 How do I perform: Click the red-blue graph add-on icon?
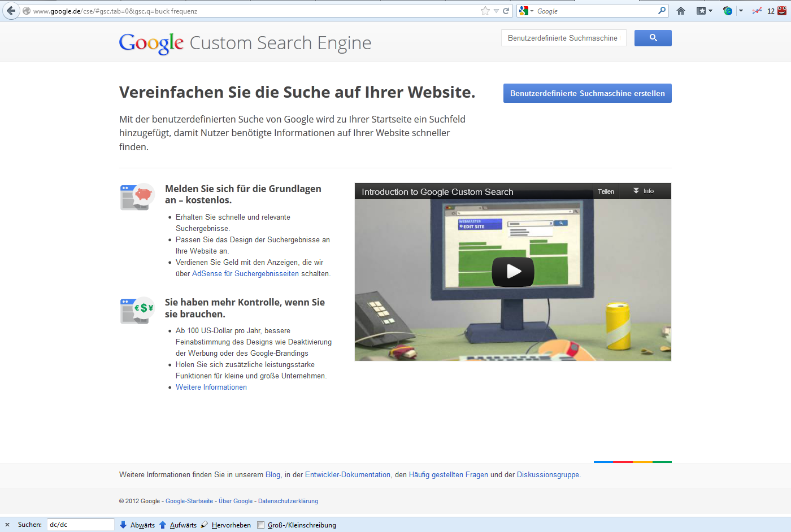coord(757,11)
